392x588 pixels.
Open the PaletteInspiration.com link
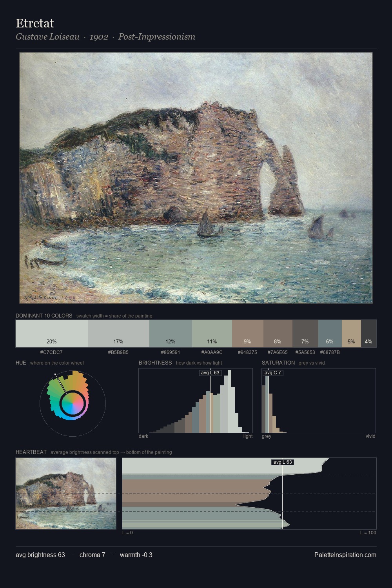345,555
